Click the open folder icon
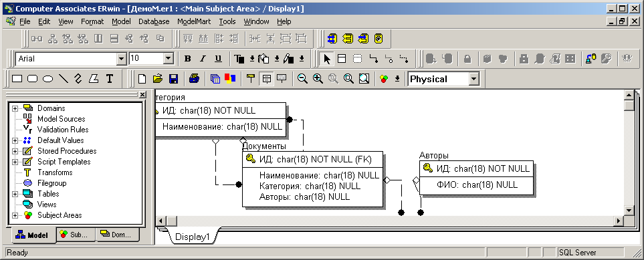This screenshot has height=260, width=644. tap(157, 78)
